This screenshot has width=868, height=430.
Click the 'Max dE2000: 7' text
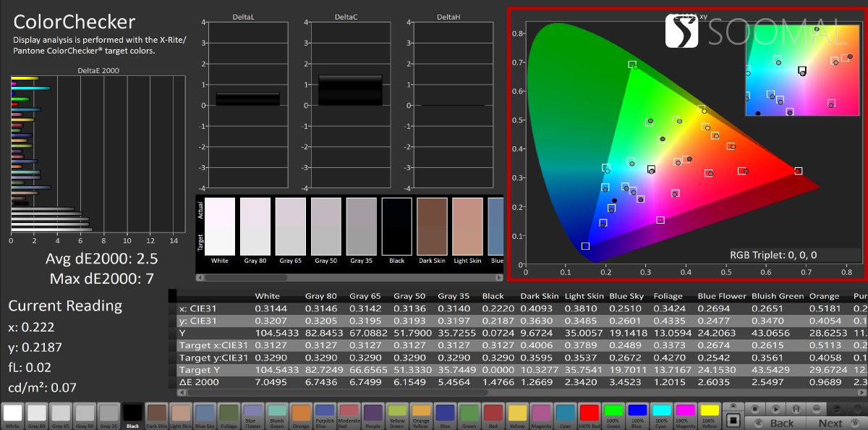coord(101,278)
